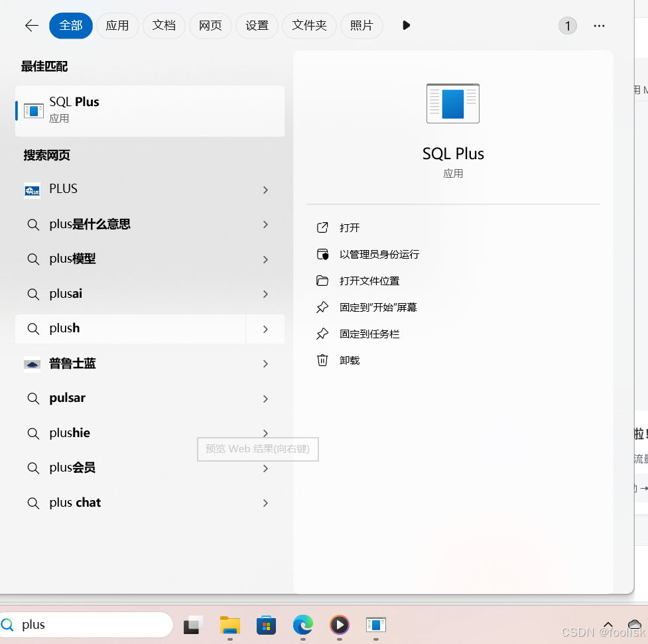The image size is (648, 644).
Task: Click the shield icon for admin run
Action: pos(322,254)
